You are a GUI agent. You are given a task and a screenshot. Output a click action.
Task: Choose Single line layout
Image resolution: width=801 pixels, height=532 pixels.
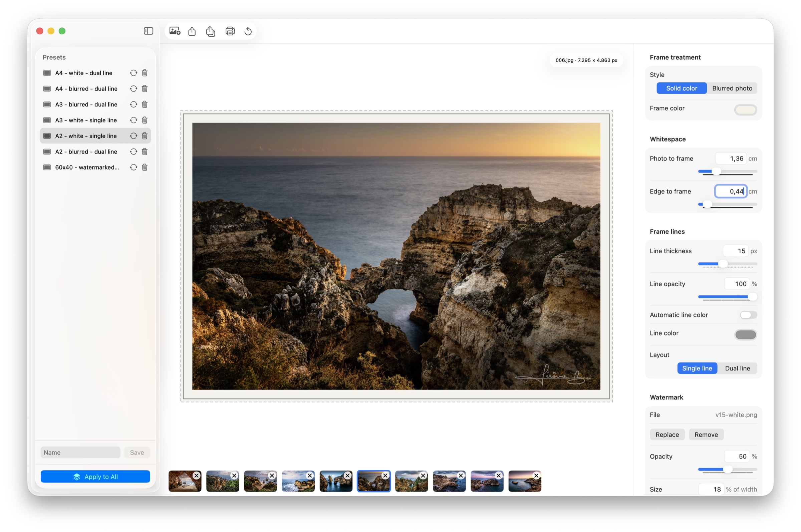697,368
